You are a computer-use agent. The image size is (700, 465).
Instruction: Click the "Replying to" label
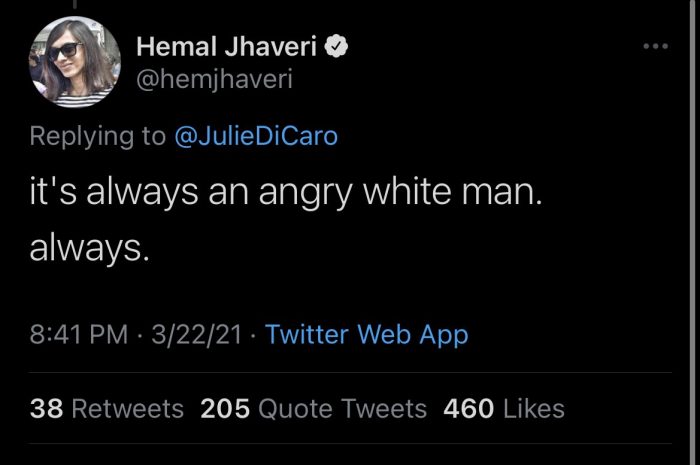[98, 136]
